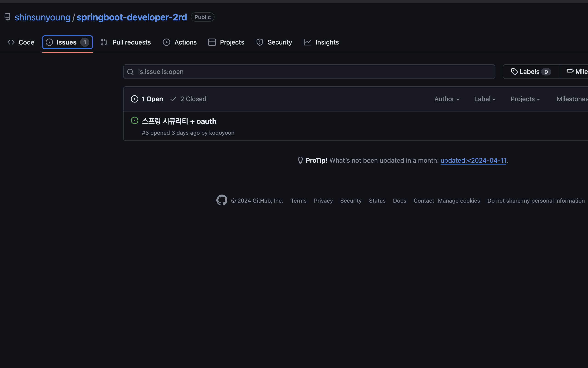588x368 pixels.
Task: Expand the Label filter dropdown
Action: point(485,99)
